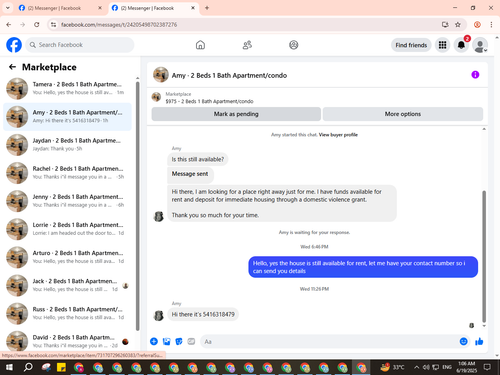
Task: Click the "Is this still available?" message
Action: 198,159
